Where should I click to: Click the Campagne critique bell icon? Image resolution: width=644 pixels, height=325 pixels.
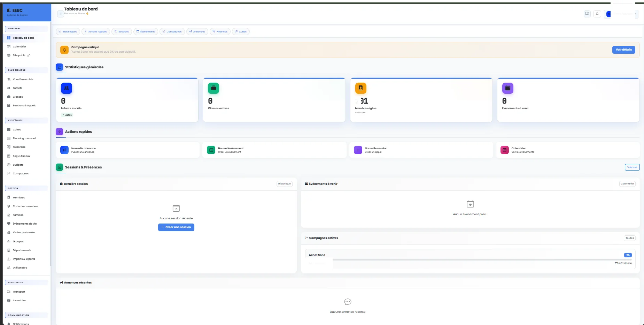[64, 50]
